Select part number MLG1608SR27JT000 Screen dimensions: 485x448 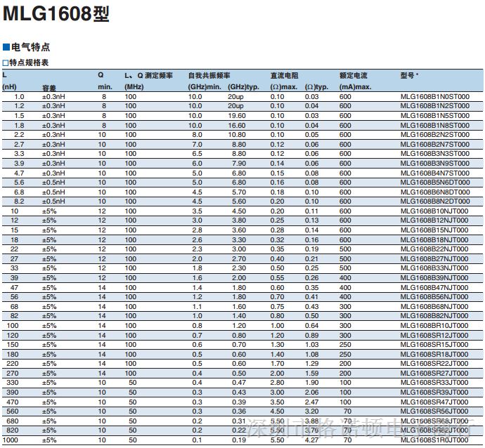tap(434, 374)
